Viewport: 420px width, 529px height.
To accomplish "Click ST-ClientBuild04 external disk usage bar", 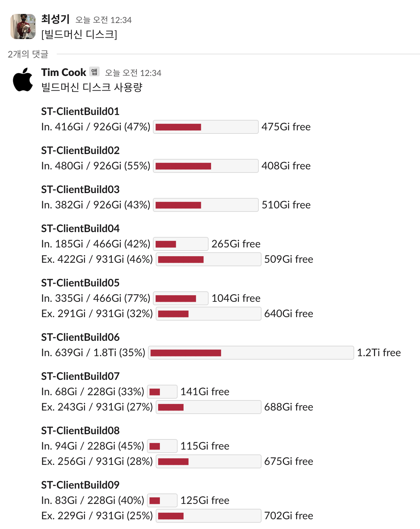I will 208,259.
